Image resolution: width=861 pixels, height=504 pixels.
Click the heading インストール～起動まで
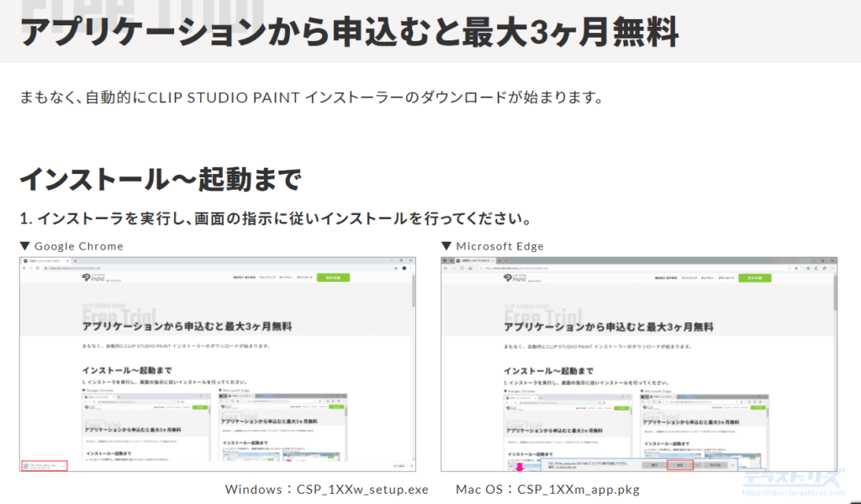(161, 179)
